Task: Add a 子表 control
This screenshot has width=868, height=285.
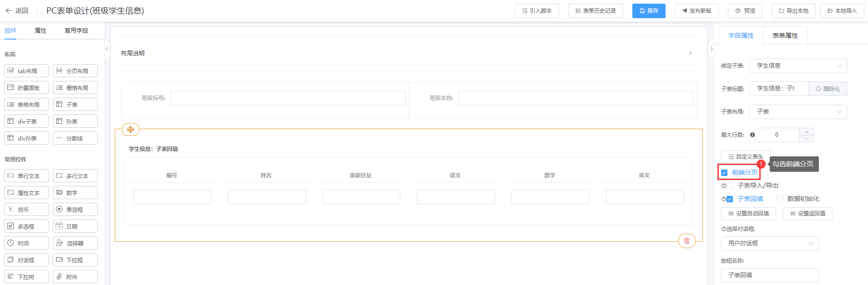Action: click(75, 105)
